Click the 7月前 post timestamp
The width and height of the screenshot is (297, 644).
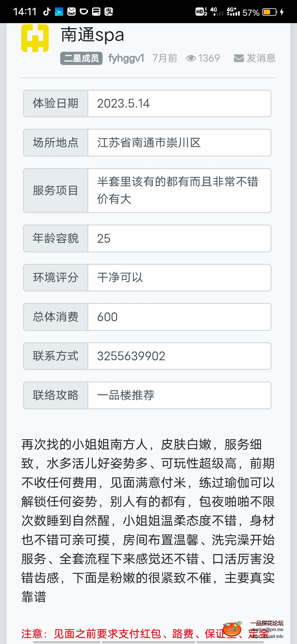click(x=164, y=58)
